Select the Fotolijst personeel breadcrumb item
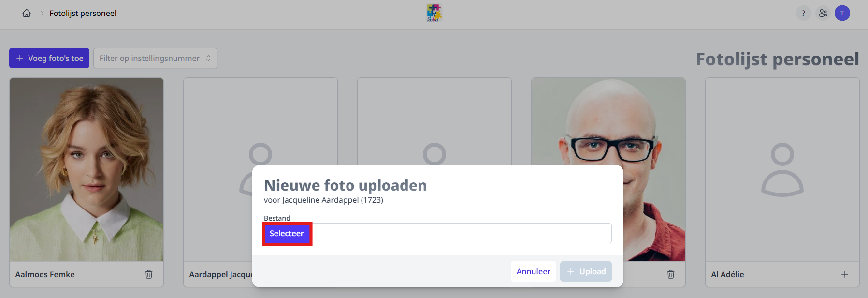 coord(82,13)
